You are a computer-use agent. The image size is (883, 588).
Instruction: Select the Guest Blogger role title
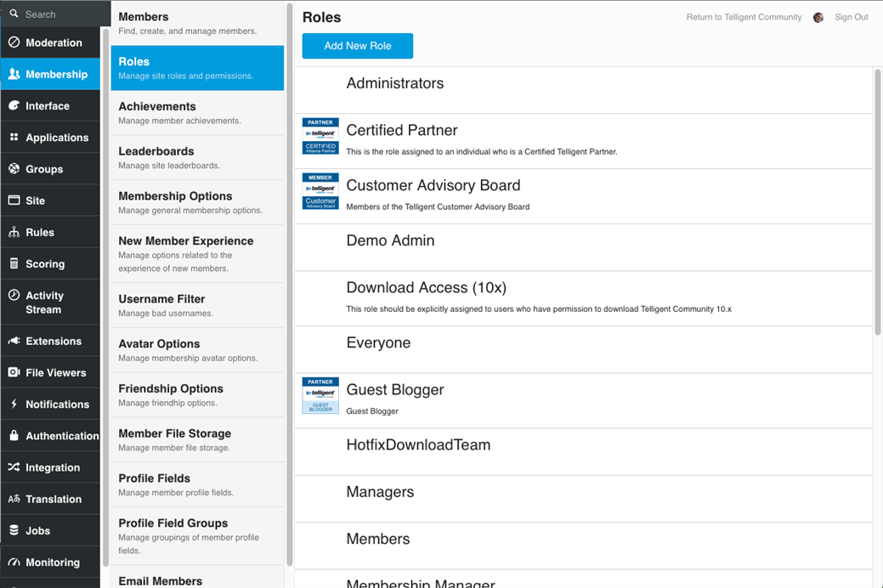pos(395,390)
